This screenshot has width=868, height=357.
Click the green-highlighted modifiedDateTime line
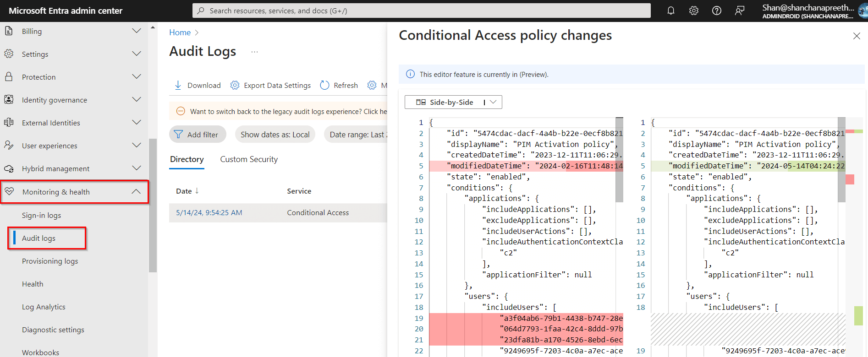(747, 166)
